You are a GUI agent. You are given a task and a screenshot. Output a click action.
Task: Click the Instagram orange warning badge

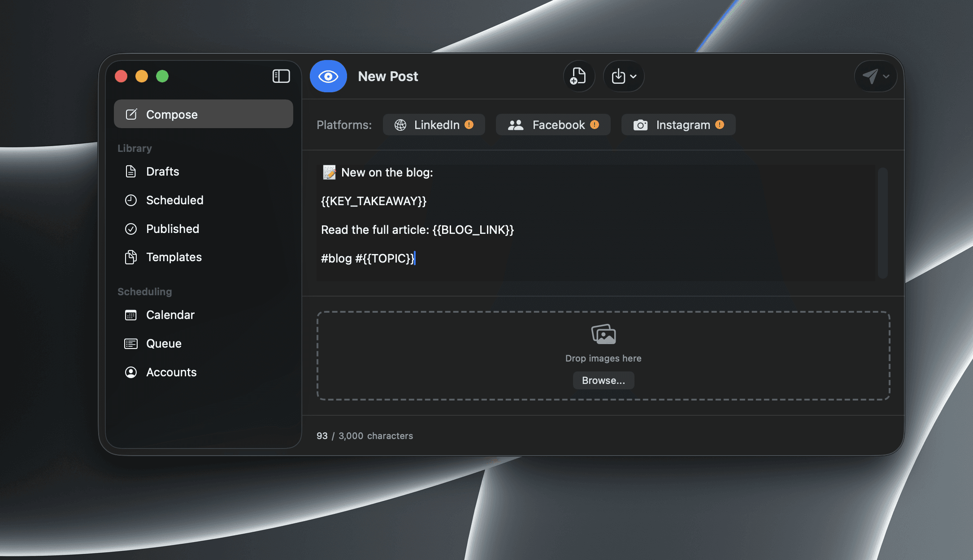point(720,125)
